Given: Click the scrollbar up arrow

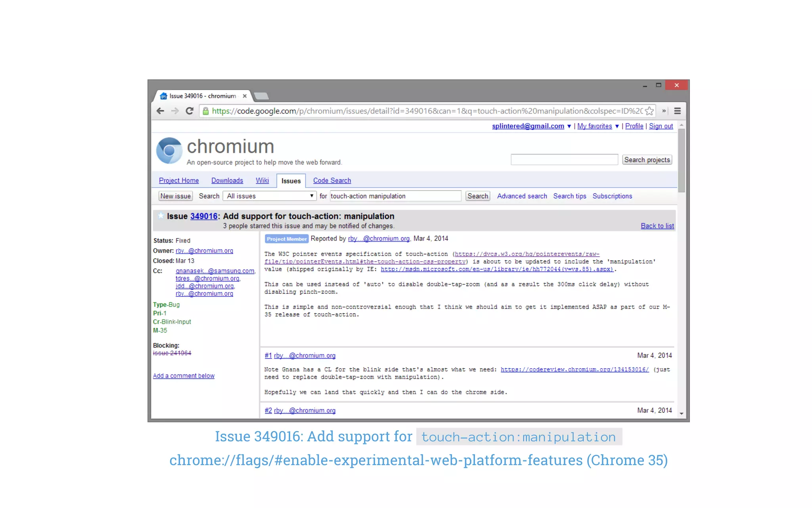Looking at the screenshot, I should click(x=682, y=125).
